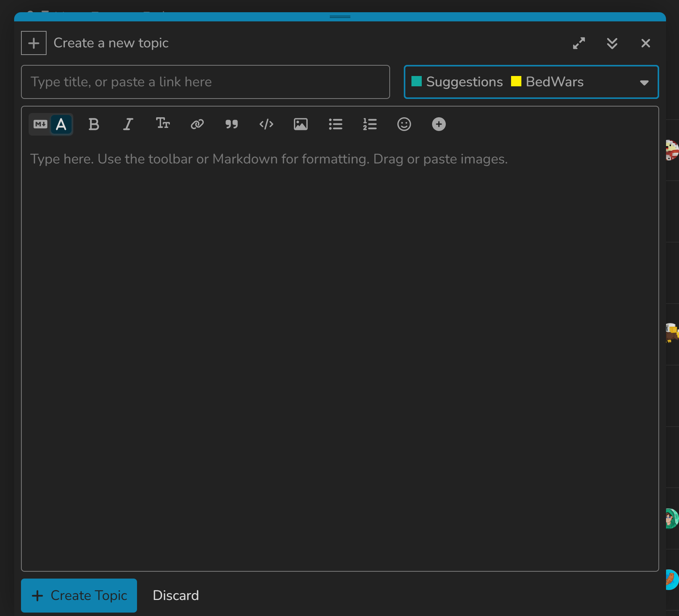Minimize the composer panel with double chevron
The width and height of the screenshot is (679, 616).
point(612,43)
